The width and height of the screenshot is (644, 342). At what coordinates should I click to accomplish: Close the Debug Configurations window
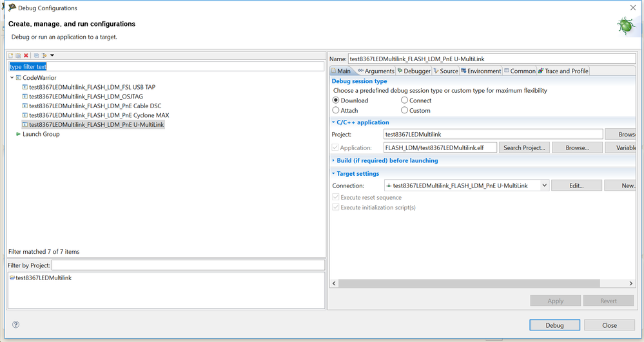tap(632, 7)
